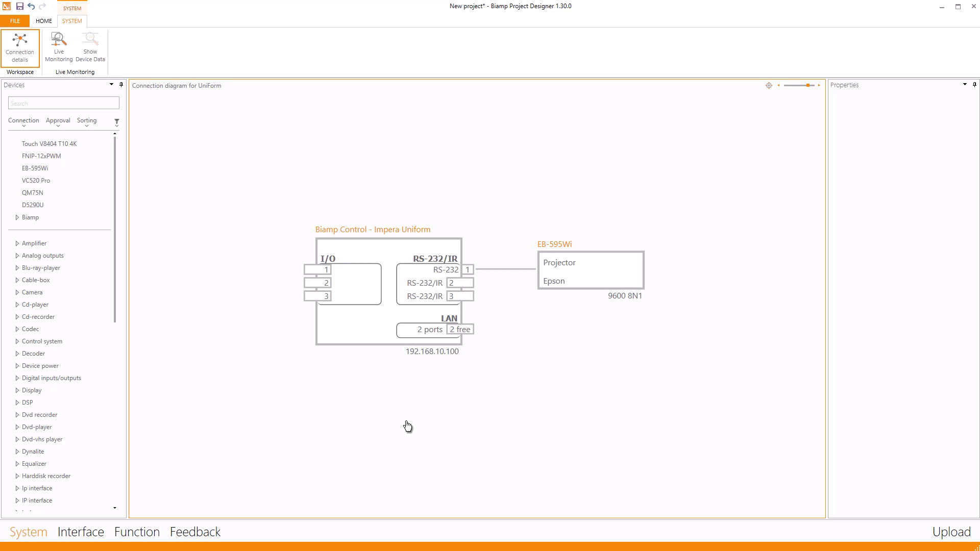Click the Connection details icon
Viewport: 980px width, 551px height.
pyautogui.click(x=20, y=48)
